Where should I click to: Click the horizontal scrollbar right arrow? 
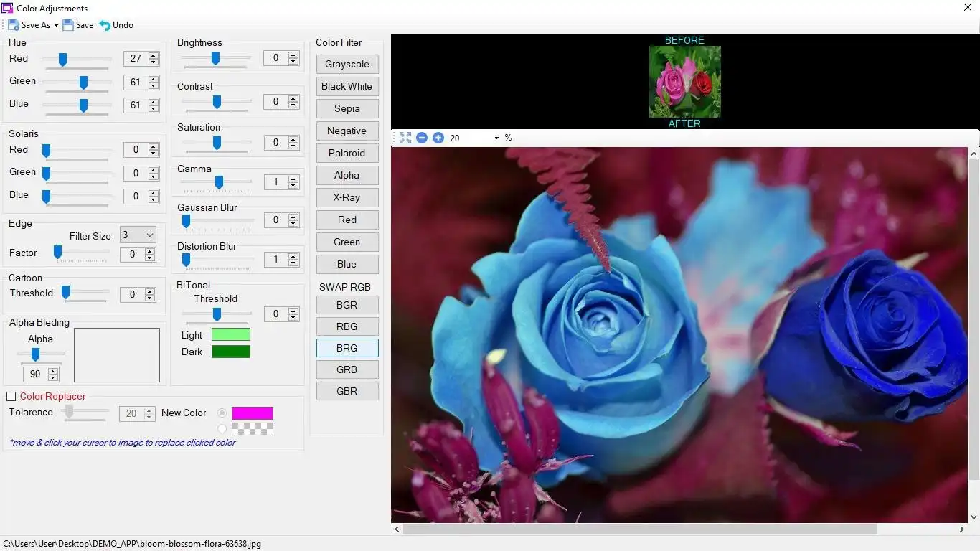[x=962, y=529]
